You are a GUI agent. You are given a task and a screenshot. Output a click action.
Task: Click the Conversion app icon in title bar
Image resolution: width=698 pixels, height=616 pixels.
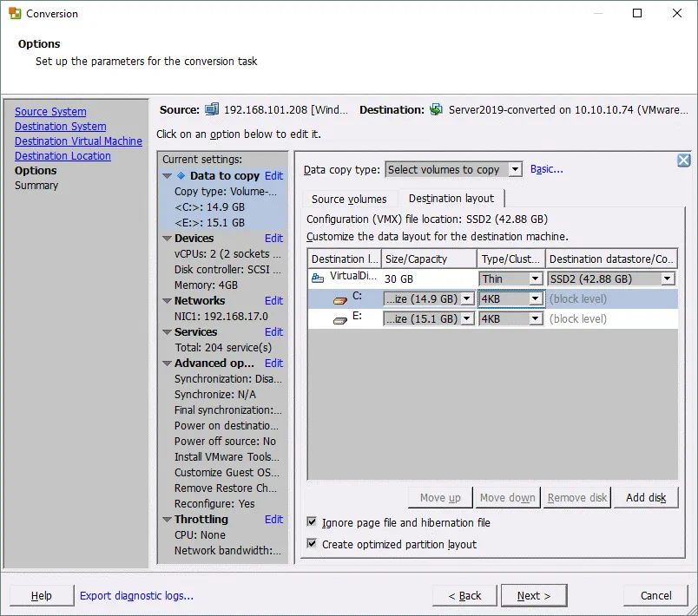(x=13, y=14)
